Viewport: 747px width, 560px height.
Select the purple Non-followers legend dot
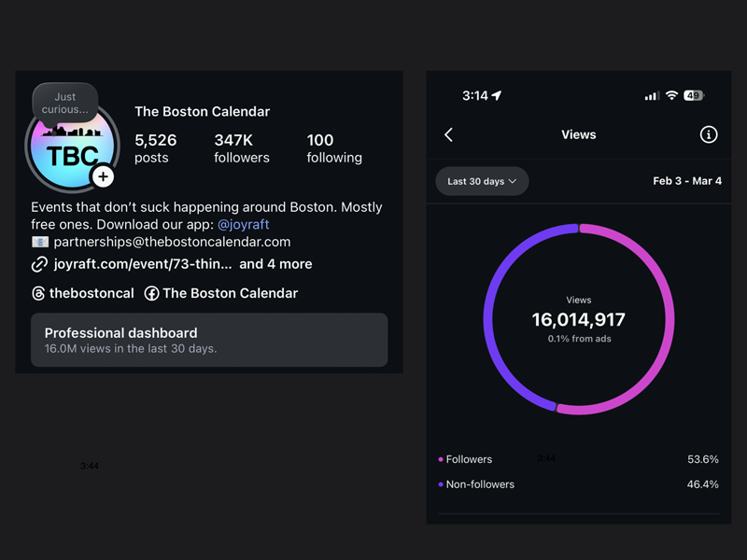[441, 484]
